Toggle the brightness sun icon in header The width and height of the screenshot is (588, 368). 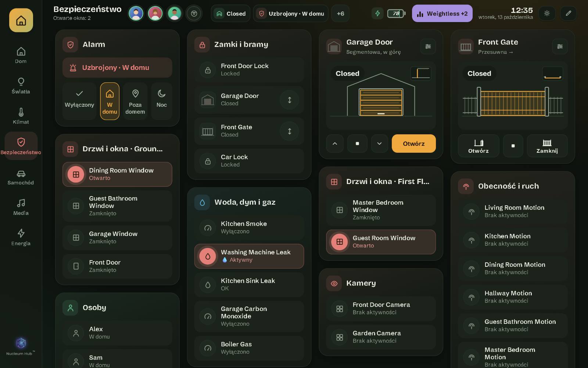(x=547, y=13)
